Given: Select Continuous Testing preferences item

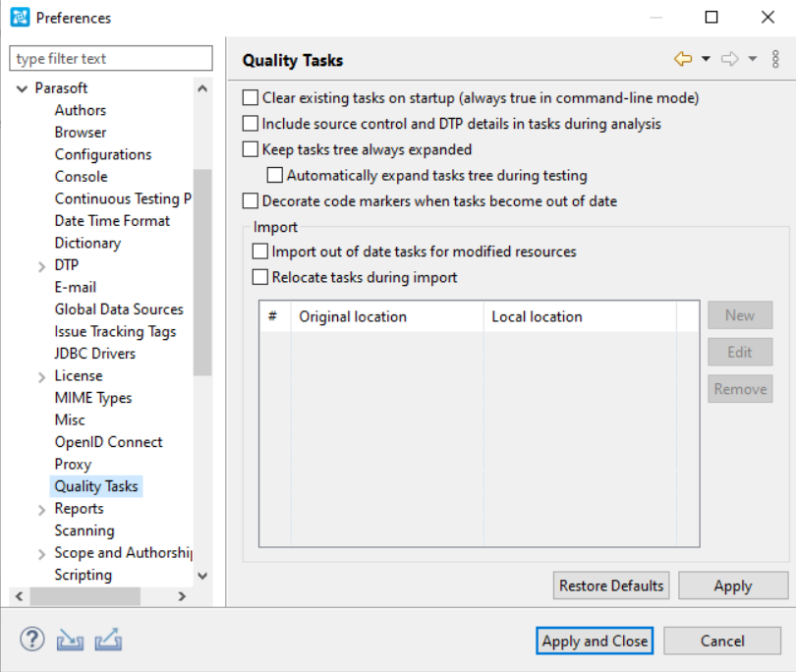Looking at the screenshot, I should click(x=123, y=199).
